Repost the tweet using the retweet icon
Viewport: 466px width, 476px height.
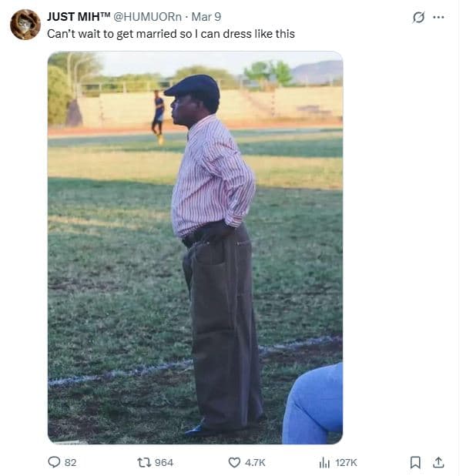(143, 462)
